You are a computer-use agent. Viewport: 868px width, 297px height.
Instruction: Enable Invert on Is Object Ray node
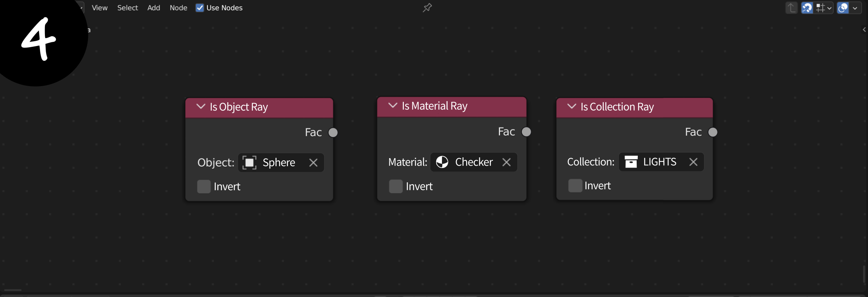204,186
